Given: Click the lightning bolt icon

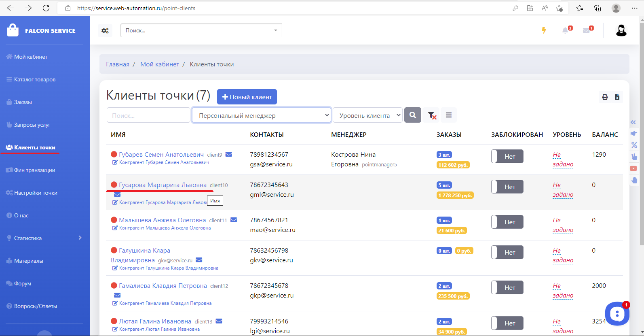Looking at the screenshot, I should point(544,30).
